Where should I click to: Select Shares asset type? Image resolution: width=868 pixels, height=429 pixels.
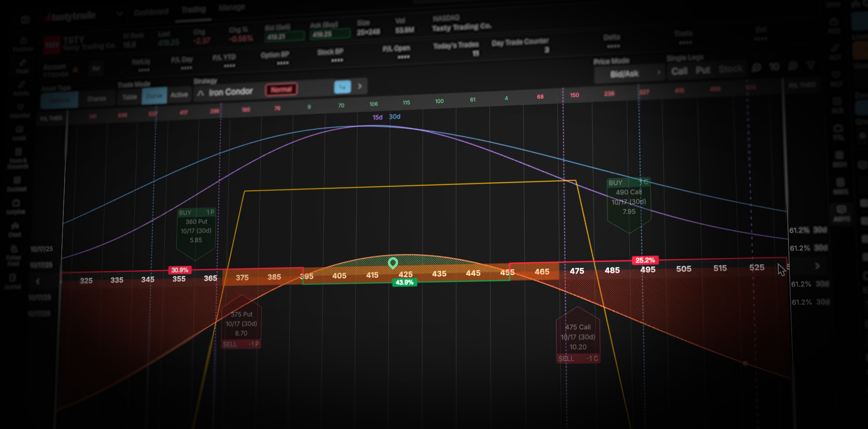(x=97, y=98)
